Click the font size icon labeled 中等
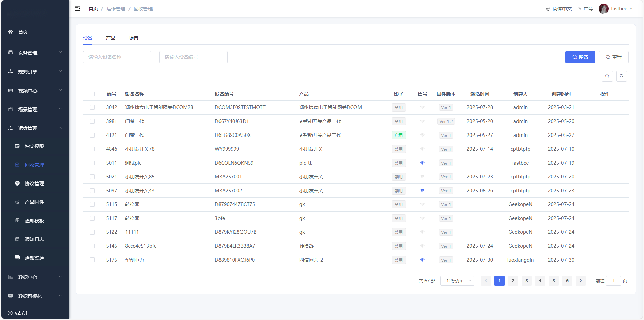Image resolution: width=644 pixels, height=320 pixels. tap(579, 9)
